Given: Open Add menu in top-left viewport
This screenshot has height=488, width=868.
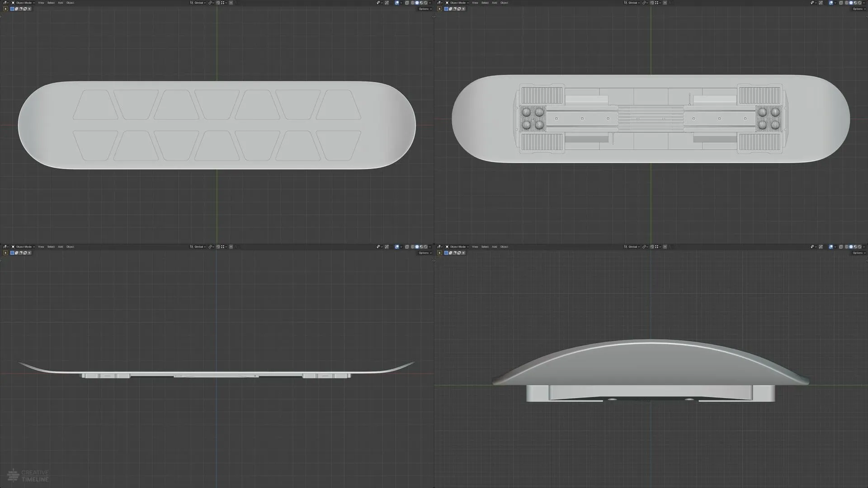Looking at the screenshot, I should coord(61,3).
